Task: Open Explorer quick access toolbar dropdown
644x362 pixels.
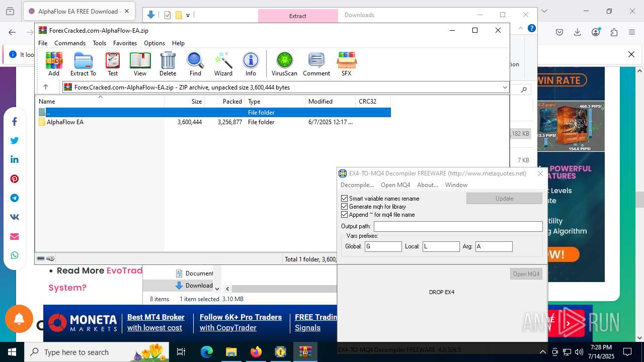Action: (x=188, y=15)
